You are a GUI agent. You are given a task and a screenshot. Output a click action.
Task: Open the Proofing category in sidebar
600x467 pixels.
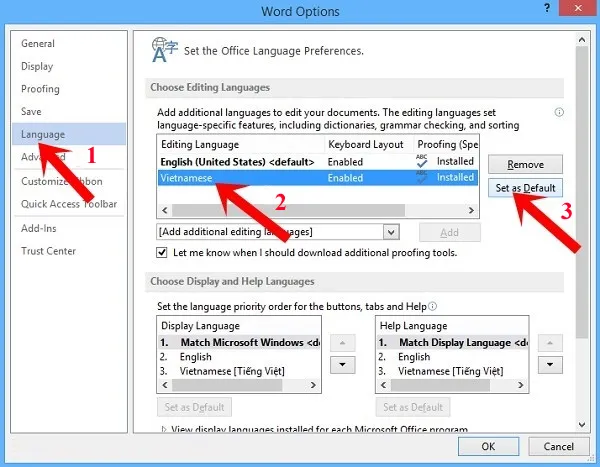(40, 89)
